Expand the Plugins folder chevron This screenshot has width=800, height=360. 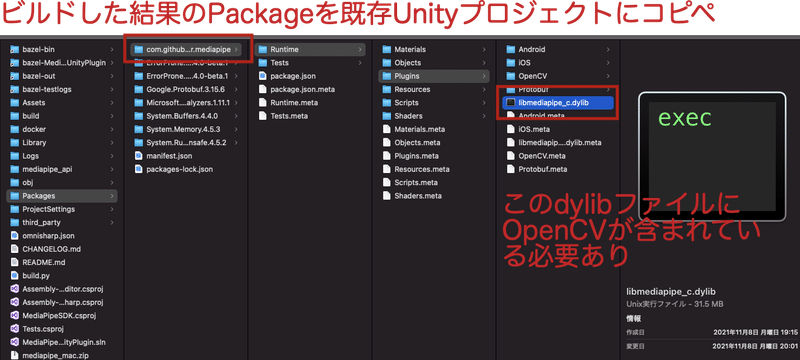pyautogui.click(x=484, y=76)
